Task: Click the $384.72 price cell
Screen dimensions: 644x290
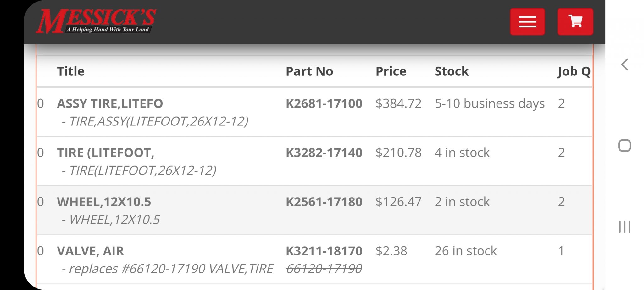Action: (x=398, y=103)
